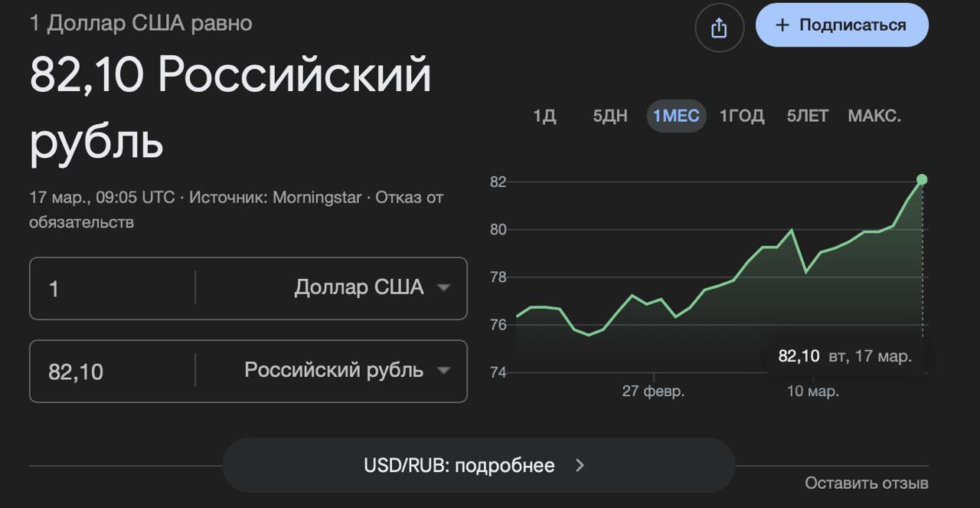This screenshot has height=508, width=980.
Task: Open the Российский рубль currency dropdown
Action: (346, 371)
